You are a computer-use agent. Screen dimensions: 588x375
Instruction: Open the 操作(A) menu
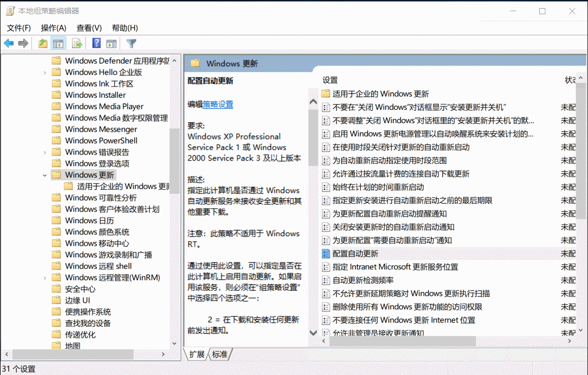pos(53,28)
